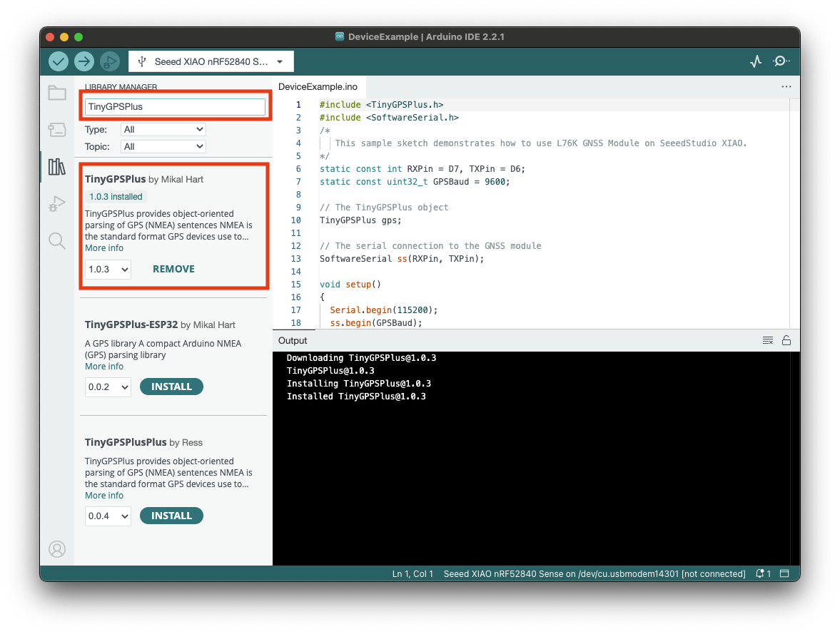Screen dimensions: 840x634
Task: Toggle the Output scroll lock icon
Action: 786,341
